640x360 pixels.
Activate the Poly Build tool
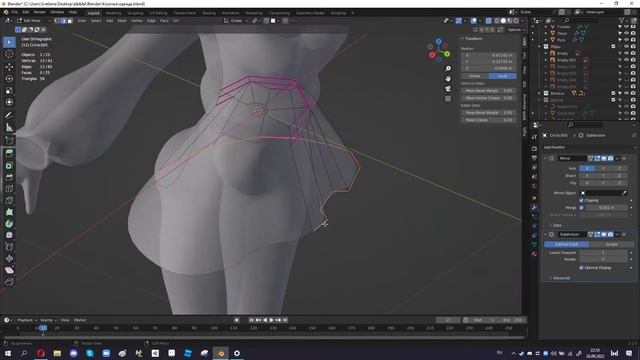(9, 212)
